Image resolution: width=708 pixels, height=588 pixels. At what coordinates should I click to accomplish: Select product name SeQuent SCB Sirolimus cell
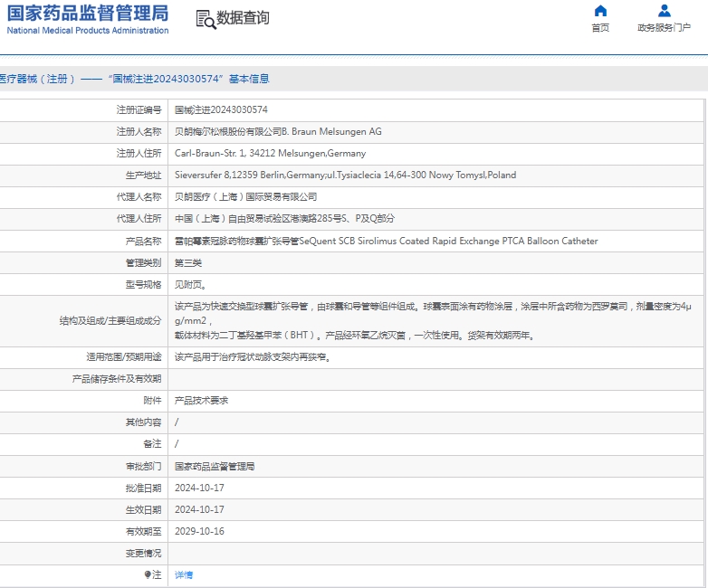click(x=386, y=241)
